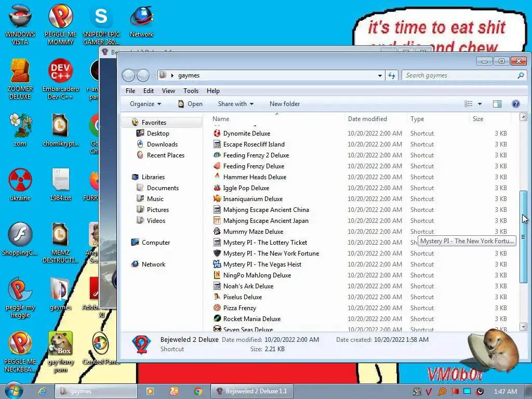Select Recent Places in navigation pane
The height and width of the screenshot is (399, 532).
pos(165,155)
